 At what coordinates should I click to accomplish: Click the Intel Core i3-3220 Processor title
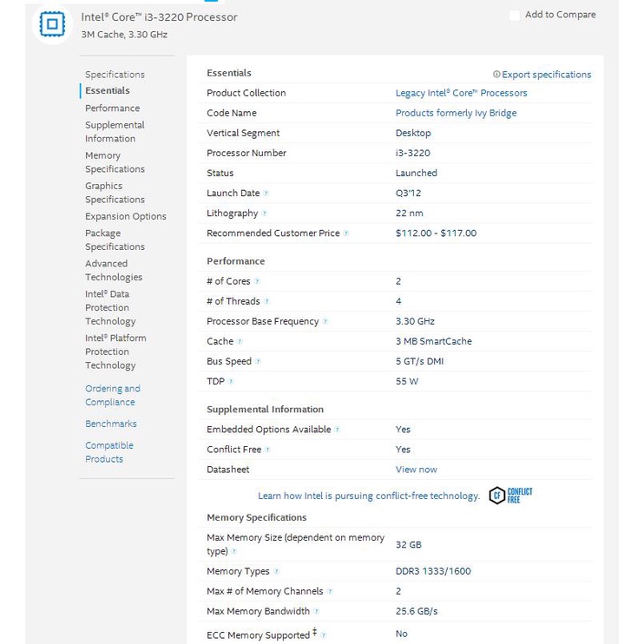click(159, 16)
